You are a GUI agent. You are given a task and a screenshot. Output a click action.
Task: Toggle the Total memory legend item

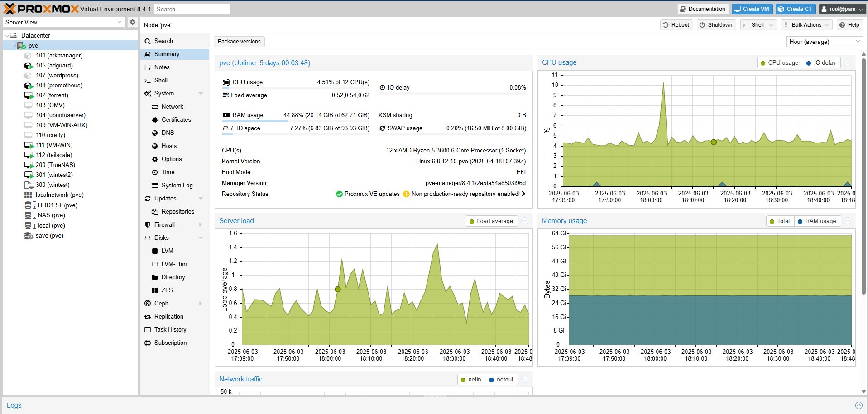point(780,221)
